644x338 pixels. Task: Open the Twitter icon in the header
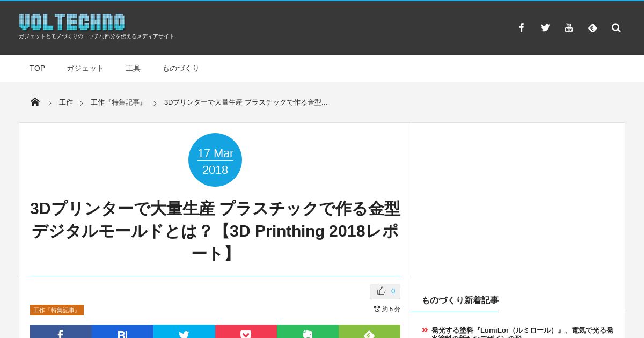[545, 28]
